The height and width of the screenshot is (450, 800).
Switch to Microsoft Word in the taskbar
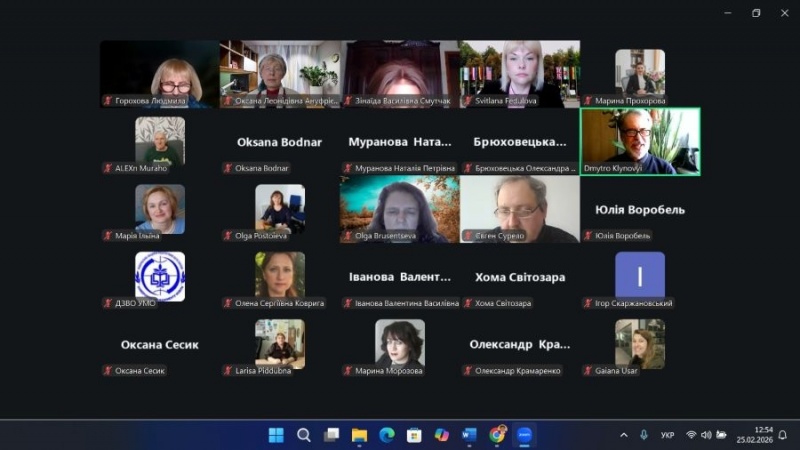click(469, 435)
